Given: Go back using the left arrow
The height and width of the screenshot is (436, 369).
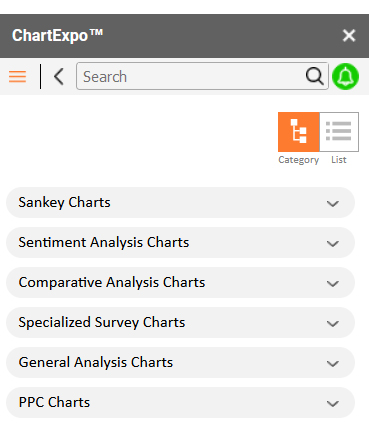Looking at the screenshot, I should point(59,76).
